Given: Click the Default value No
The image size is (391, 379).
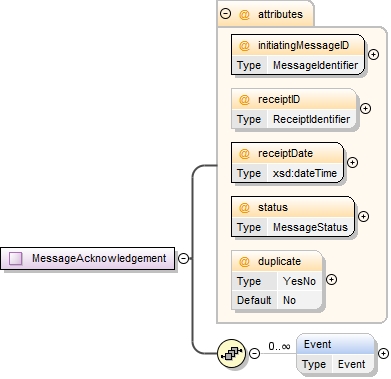Looking at the screenshot, I should coord(289,300).
